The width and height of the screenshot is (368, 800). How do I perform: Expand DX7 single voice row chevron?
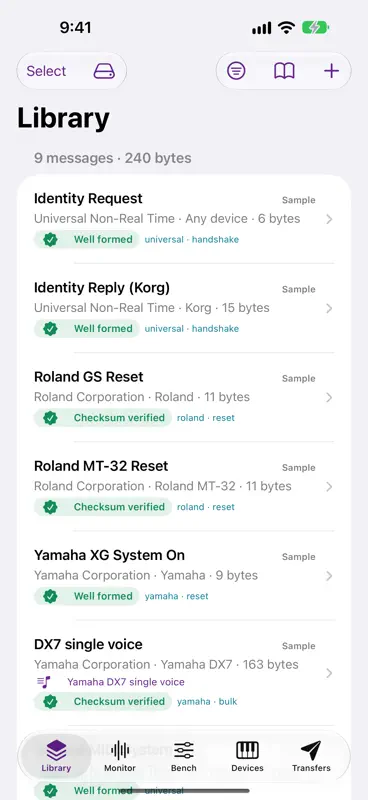click(x=329, y=673)
